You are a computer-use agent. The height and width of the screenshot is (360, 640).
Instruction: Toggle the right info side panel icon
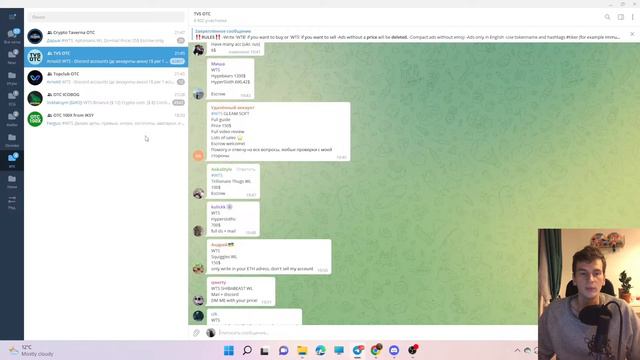[x=620, y=17]
